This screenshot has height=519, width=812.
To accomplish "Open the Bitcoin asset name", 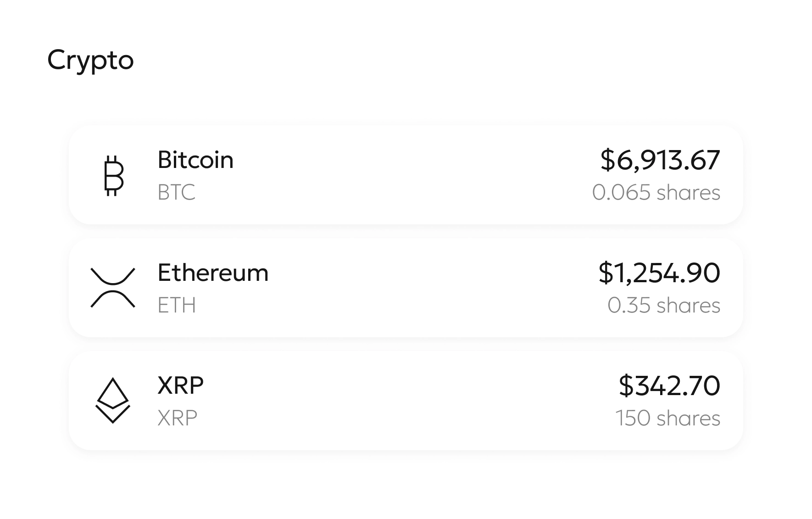I will pyautogui.click(x=195, y=160).
